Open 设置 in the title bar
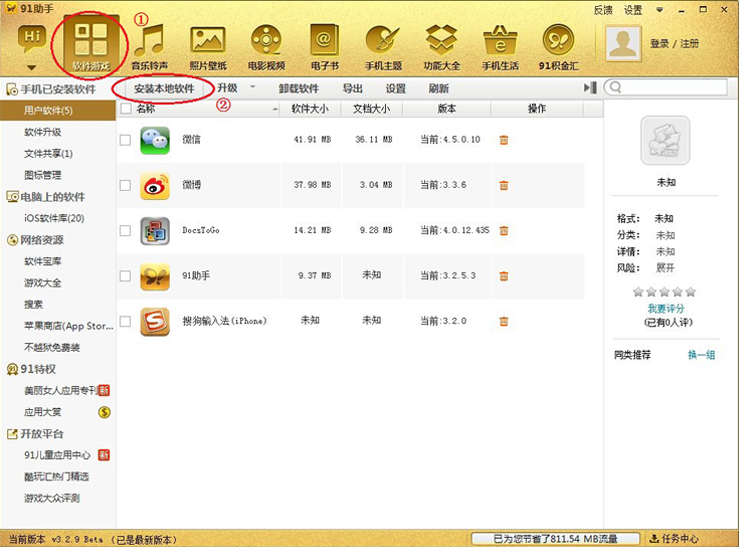This screenshot has width=739, height=547. pyautogui.click(x=633, y=10)
